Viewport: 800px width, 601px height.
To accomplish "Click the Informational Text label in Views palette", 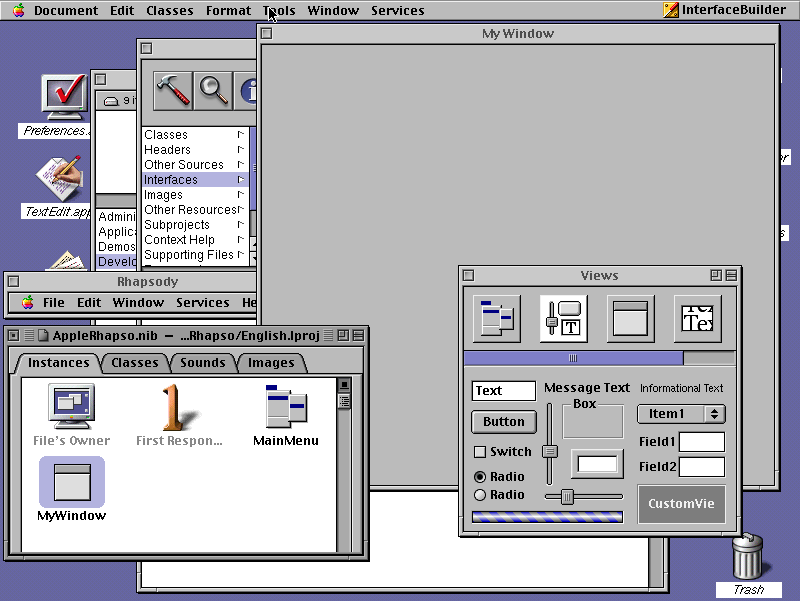I will (681, 388).
